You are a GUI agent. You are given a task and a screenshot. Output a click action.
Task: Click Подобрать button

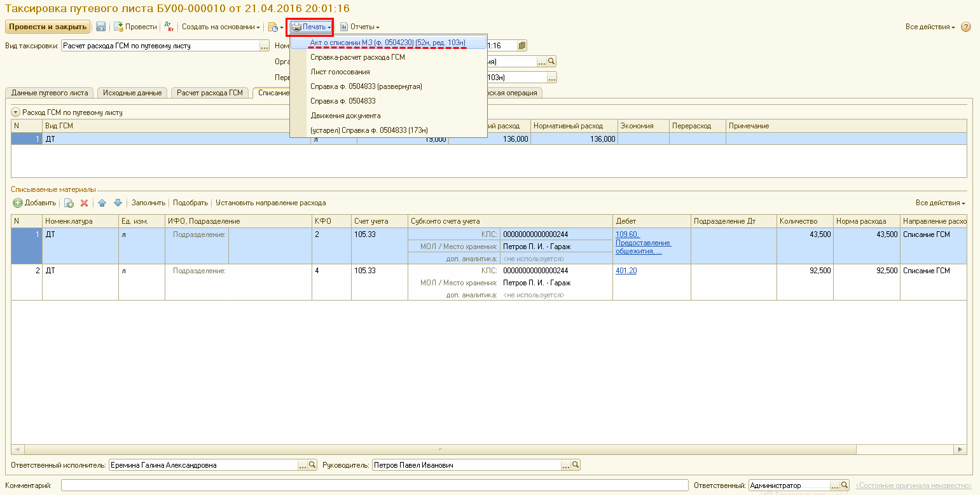point(190,203)
